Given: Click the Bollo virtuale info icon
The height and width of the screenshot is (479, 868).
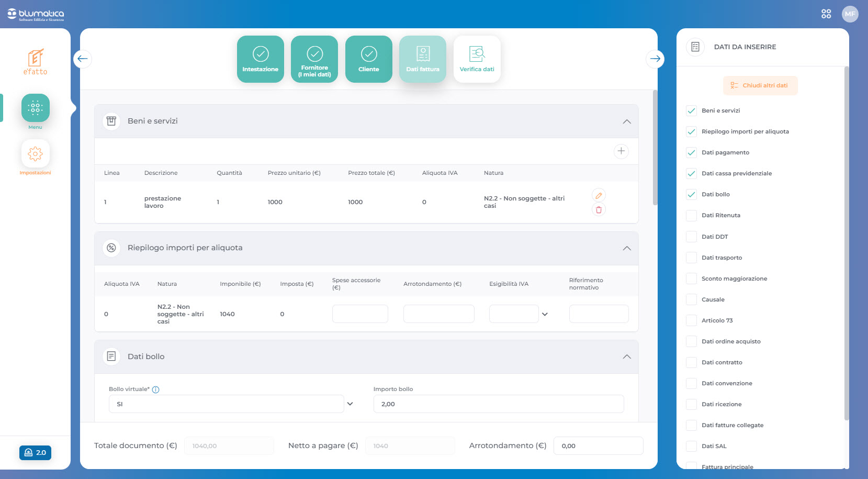Looking at the screenshot, I should (155, 389).
